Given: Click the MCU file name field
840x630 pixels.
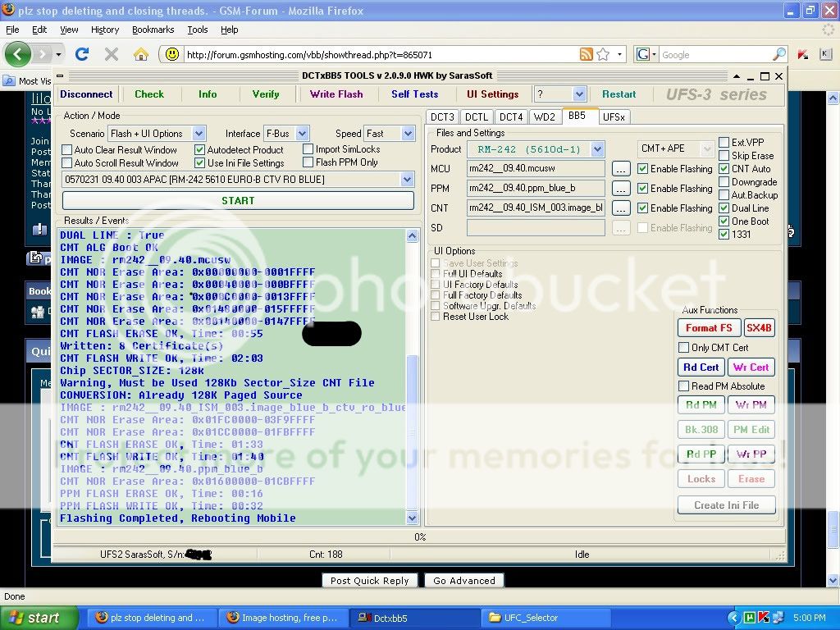Looking at the screenshot, I should pyautogui.click(x=536, y=168).
